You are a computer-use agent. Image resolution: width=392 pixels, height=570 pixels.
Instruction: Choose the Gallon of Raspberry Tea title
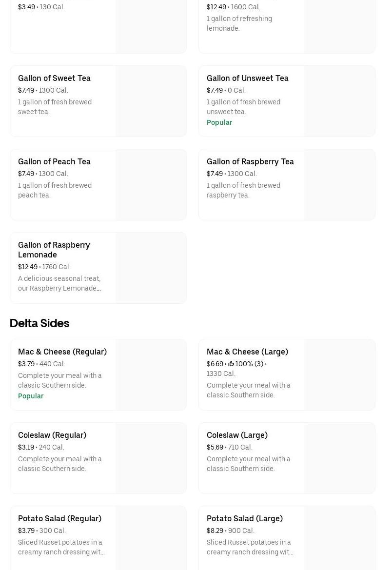coord(250,161)
